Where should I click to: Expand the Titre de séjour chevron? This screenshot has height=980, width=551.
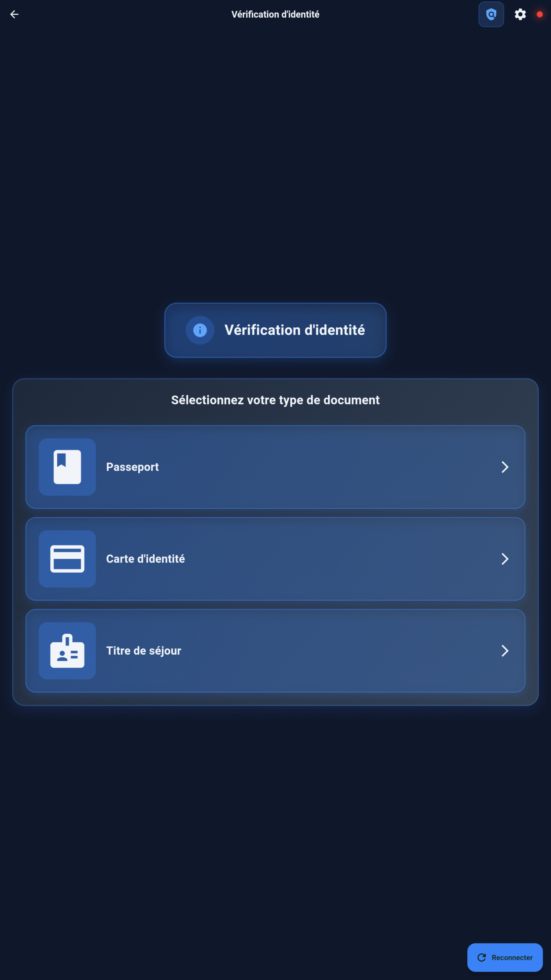tap(505, 650)
